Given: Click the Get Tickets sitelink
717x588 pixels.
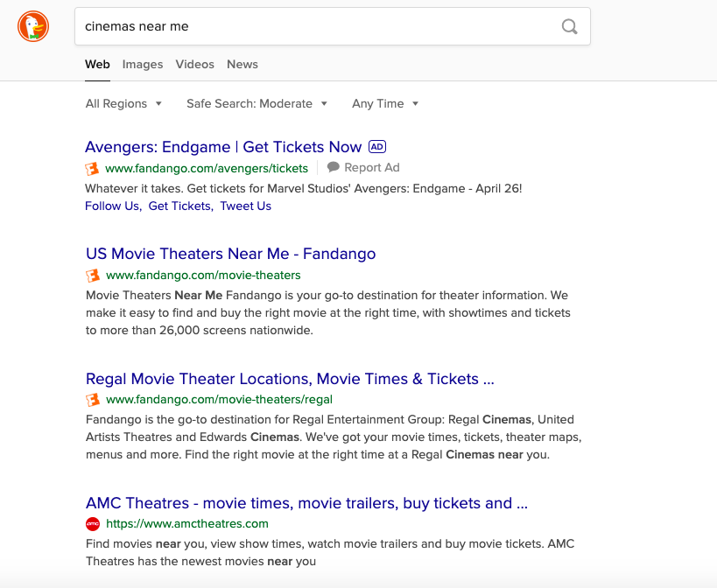Looking at the screenshot, I should coord(180,206).
